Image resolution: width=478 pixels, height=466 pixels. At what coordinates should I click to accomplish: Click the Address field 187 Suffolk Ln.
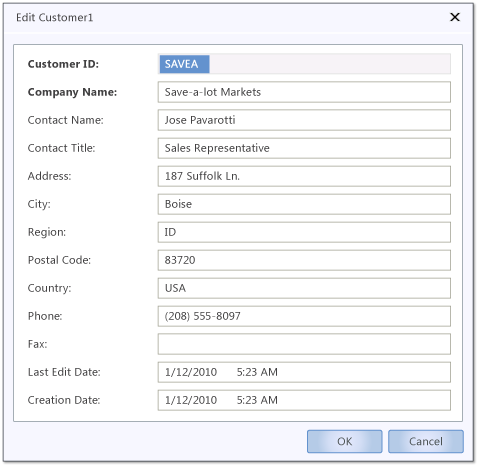304,176
